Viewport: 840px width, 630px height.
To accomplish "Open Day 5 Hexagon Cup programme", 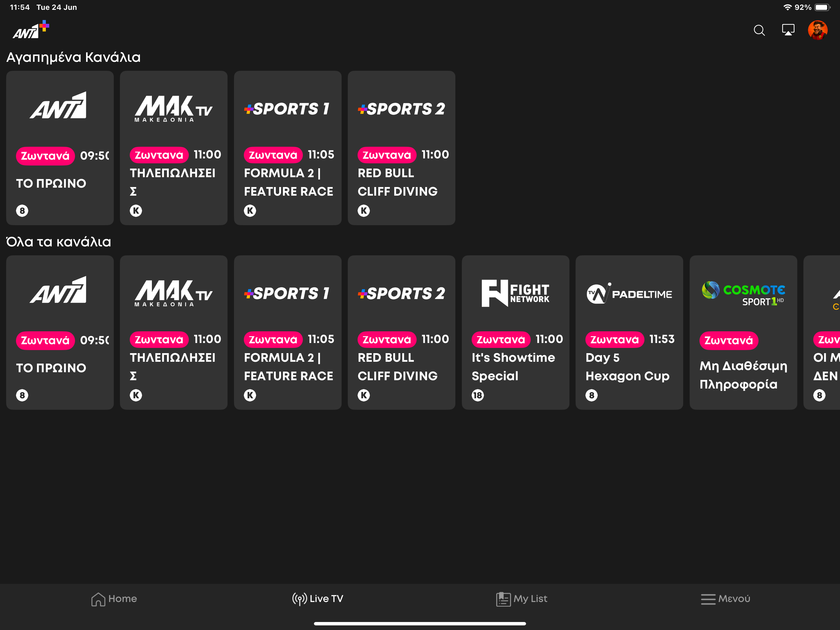I will pyautogui.click(x=627, y=367).
